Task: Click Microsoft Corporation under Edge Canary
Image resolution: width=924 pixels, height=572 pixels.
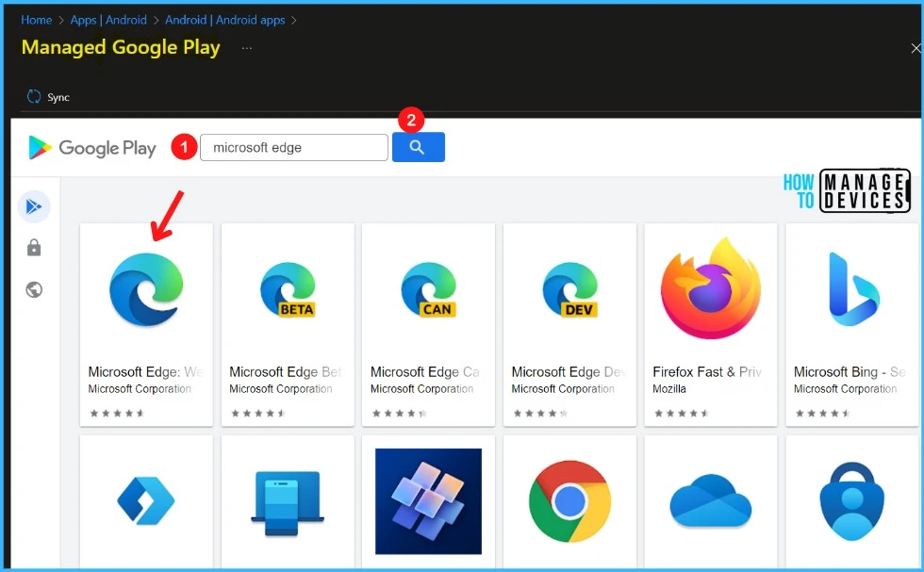Action: pyautogui.click(x=422, y=389)
